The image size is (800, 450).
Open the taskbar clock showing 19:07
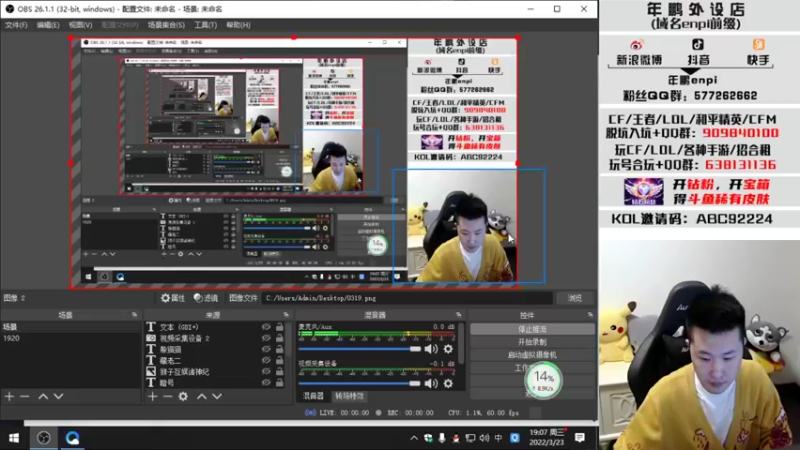click(547, 438)
